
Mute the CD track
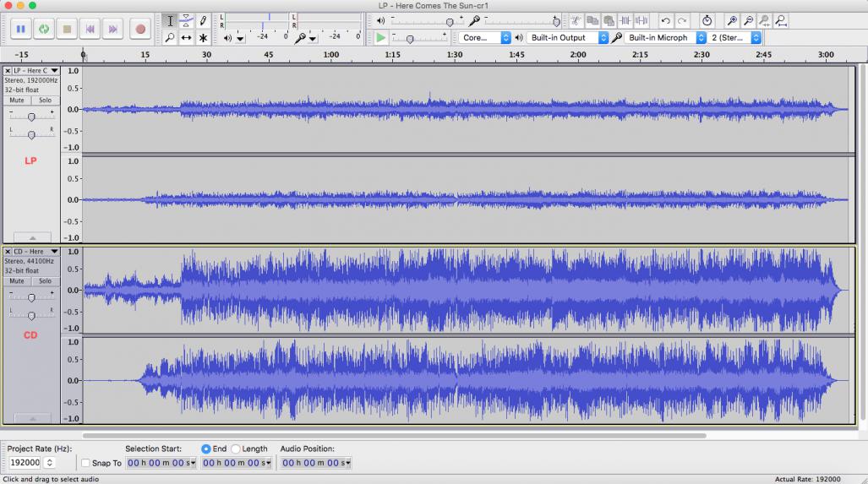pyautogui.click(x=17, y=281)
